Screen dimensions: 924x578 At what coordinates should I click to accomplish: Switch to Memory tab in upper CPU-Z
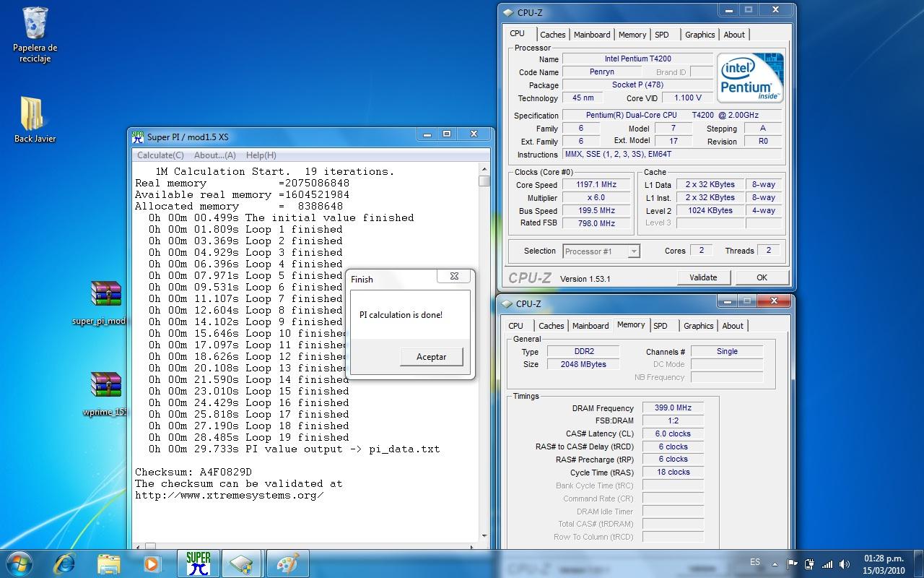tap(632, 35)
